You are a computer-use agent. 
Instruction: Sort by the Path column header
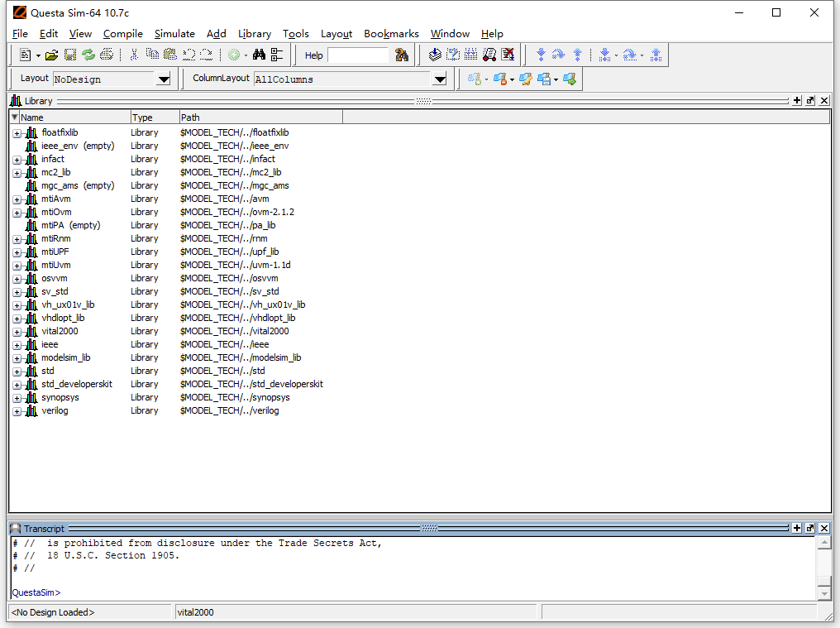coord(261,117)
